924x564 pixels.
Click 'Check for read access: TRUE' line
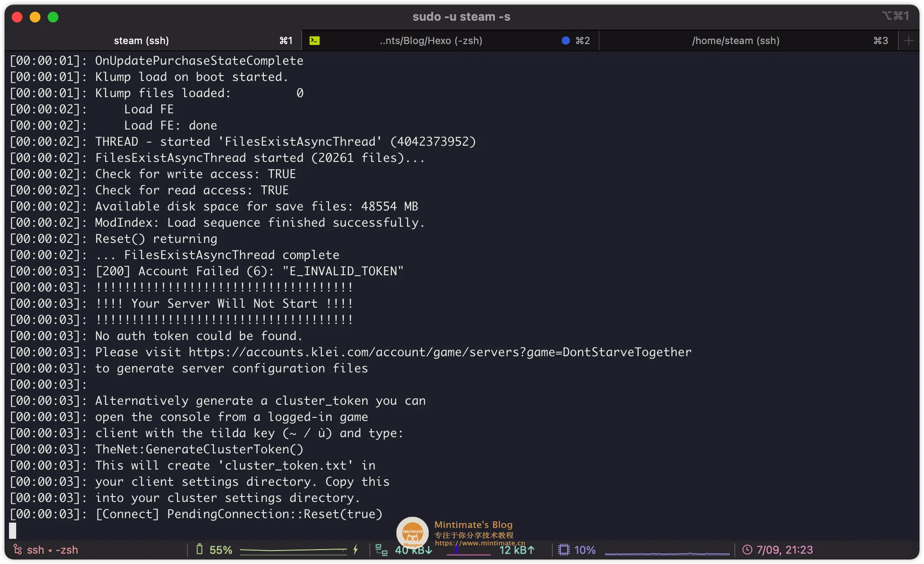tap(192, 190)
